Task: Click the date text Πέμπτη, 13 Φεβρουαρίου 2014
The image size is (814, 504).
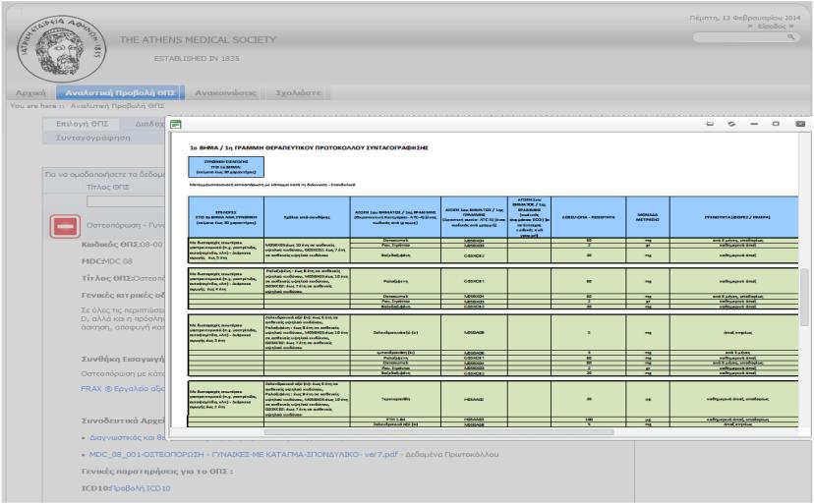Action: point(745,18)
